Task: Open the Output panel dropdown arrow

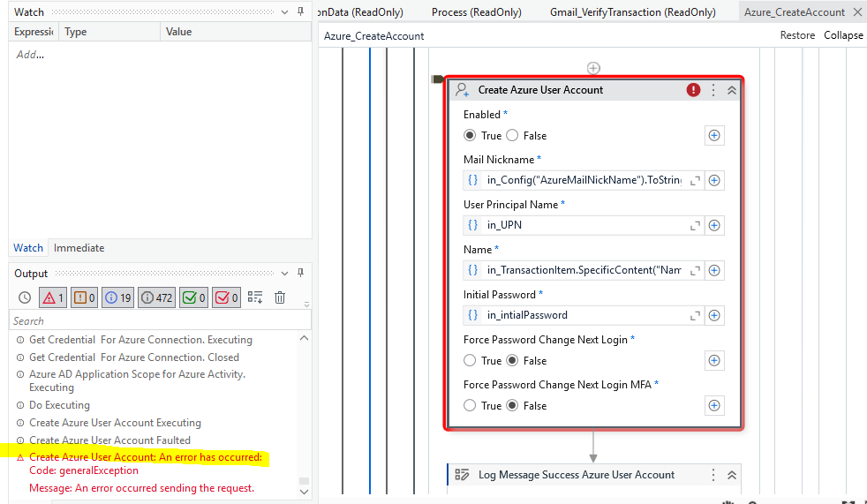Action: point(285,273)
